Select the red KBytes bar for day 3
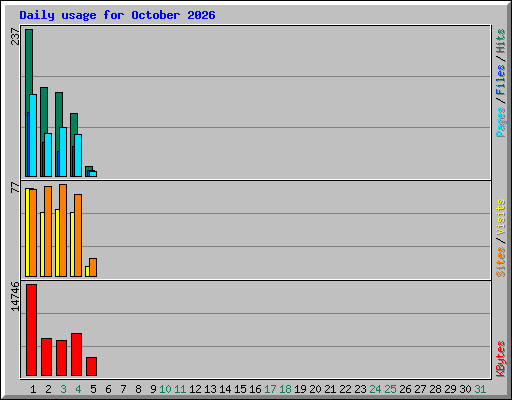 (61, 358)
